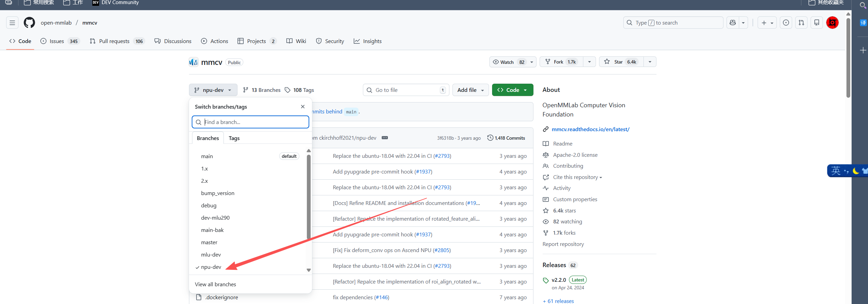Open the Wiki repository tab
Image resolution: width=868 pixels, height=304 pixels.
click(296, 41)
